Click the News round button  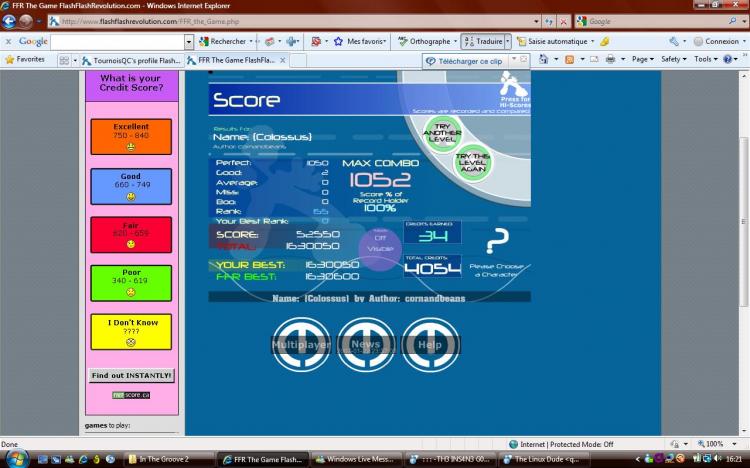366,345
